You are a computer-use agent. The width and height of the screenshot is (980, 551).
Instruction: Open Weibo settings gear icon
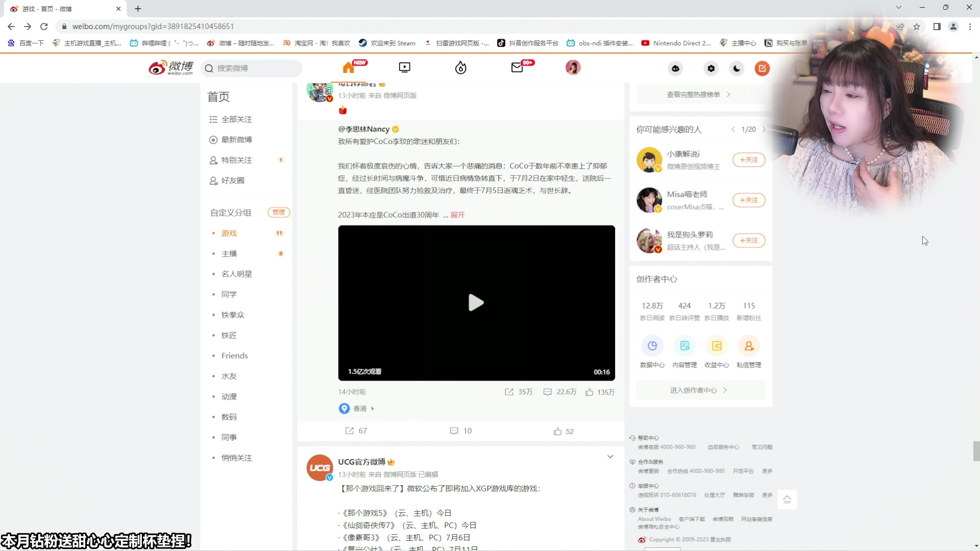pos(711,68)
